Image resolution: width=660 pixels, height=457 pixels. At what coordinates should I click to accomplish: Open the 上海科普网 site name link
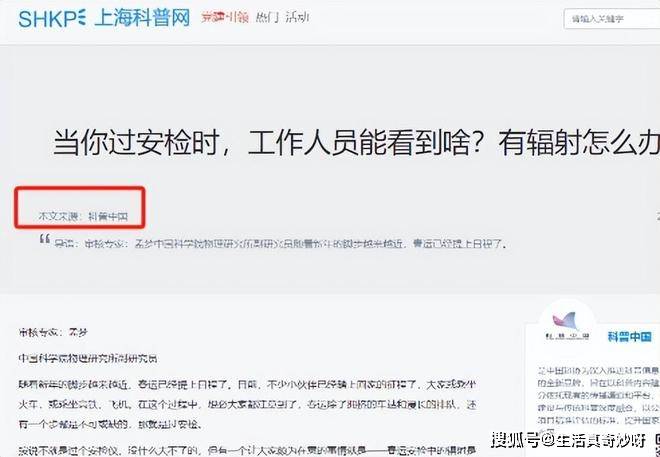click(142, 19)
